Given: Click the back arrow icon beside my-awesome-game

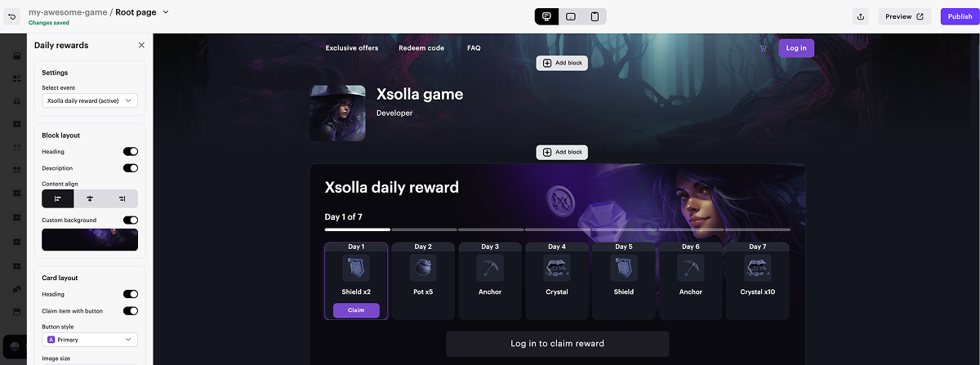Looking at the screenshot, I should (x=12, y=16).
